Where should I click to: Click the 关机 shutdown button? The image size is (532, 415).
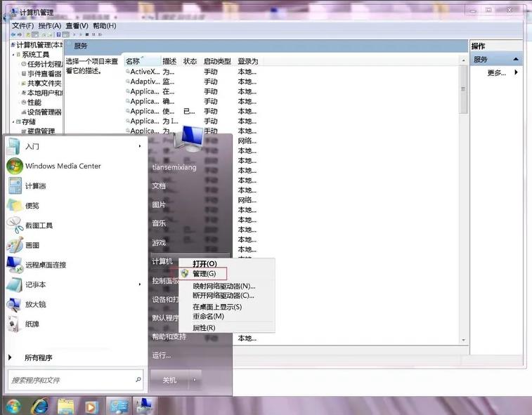169,380
